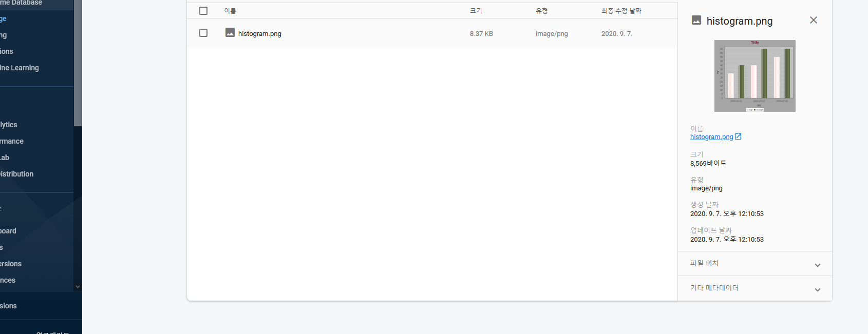Click the 8,569바이트 size value

point(708,163)
